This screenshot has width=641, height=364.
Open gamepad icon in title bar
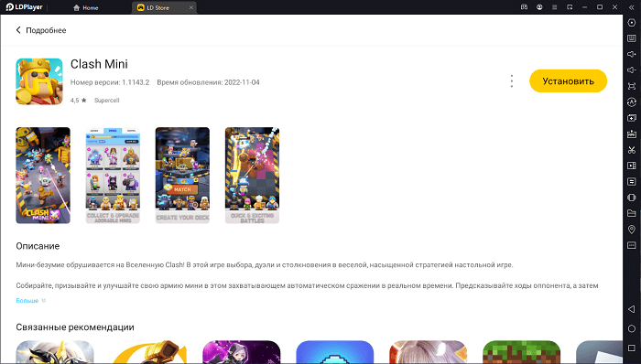click(x=524, y=7)
